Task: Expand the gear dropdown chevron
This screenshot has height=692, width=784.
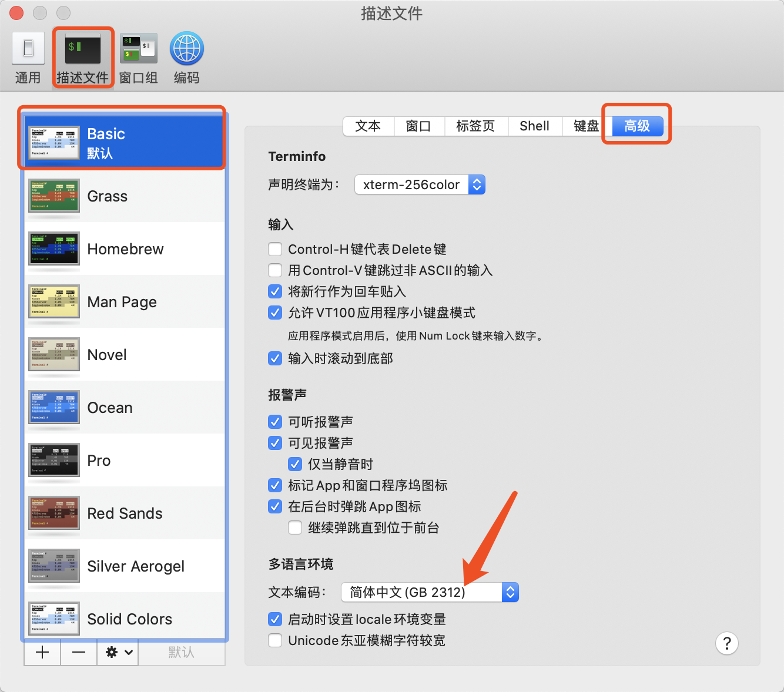Action: click(x=125, y=652)
